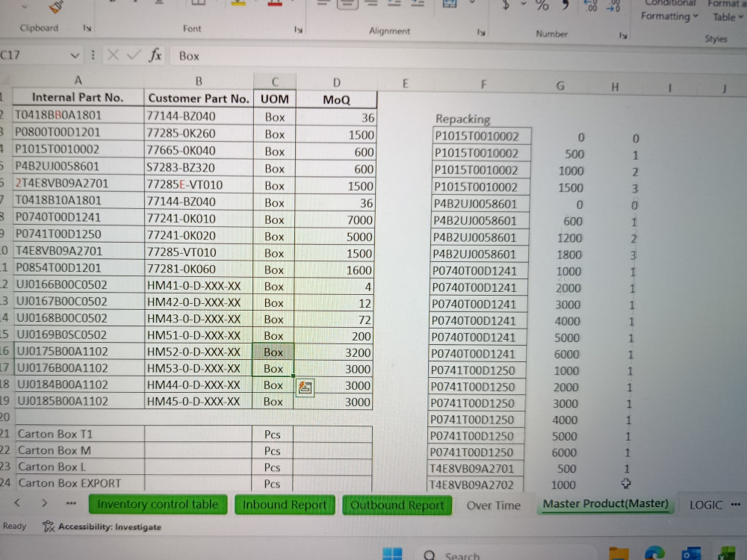Select cell T4E8VB09A2702 in Repacking list
This screenshot has width=747, height=560.
click(475, 485)
